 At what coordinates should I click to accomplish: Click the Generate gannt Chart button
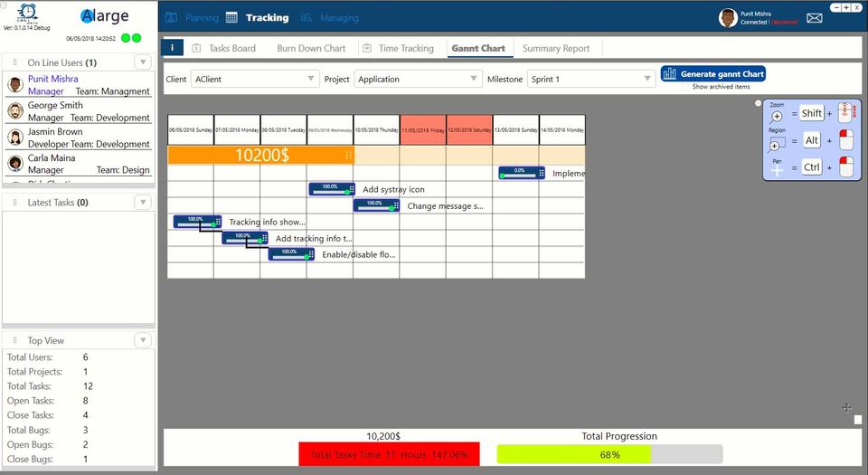click(x=713, y=73)
